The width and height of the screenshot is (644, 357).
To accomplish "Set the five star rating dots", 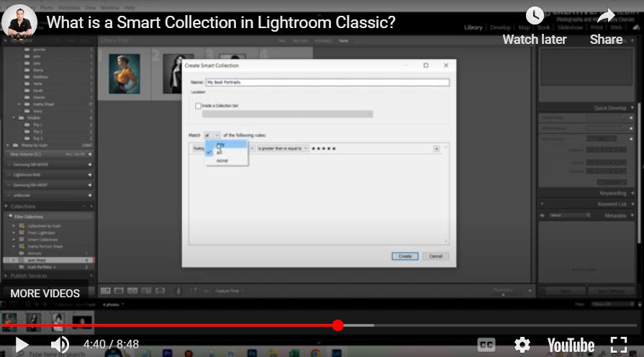I will (324, 148).
